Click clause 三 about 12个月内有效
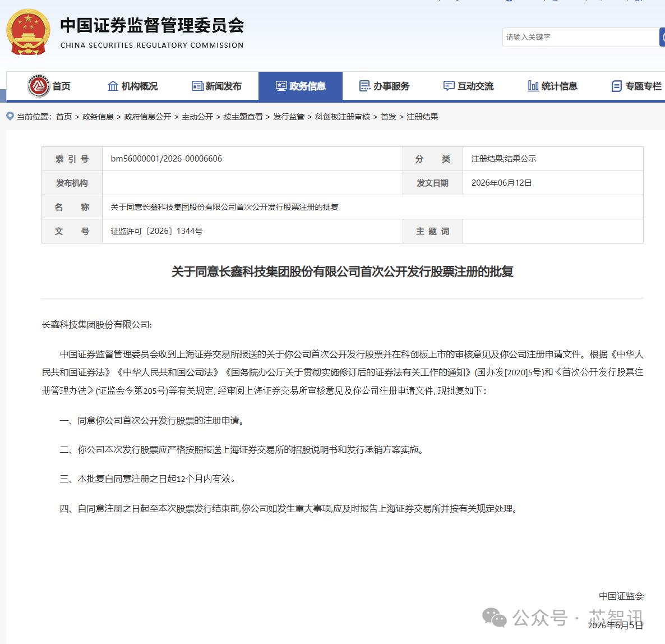The image size is (665, 644). pos(147,479)
